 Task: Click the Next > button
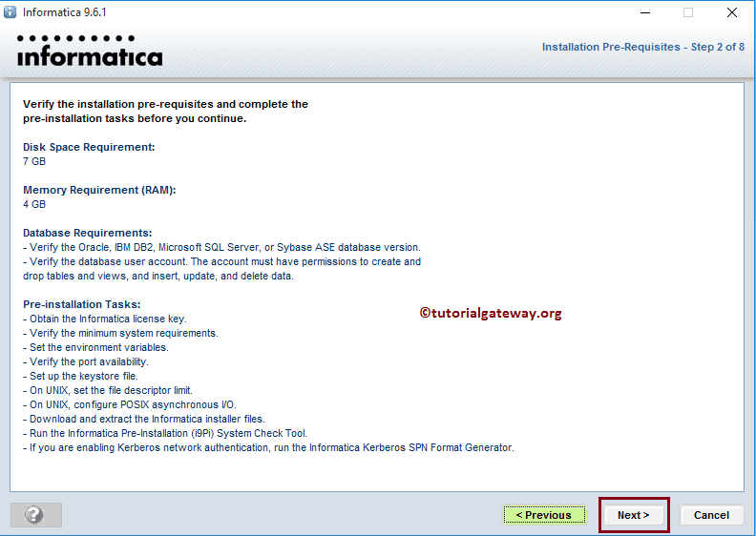click(634, 515)
